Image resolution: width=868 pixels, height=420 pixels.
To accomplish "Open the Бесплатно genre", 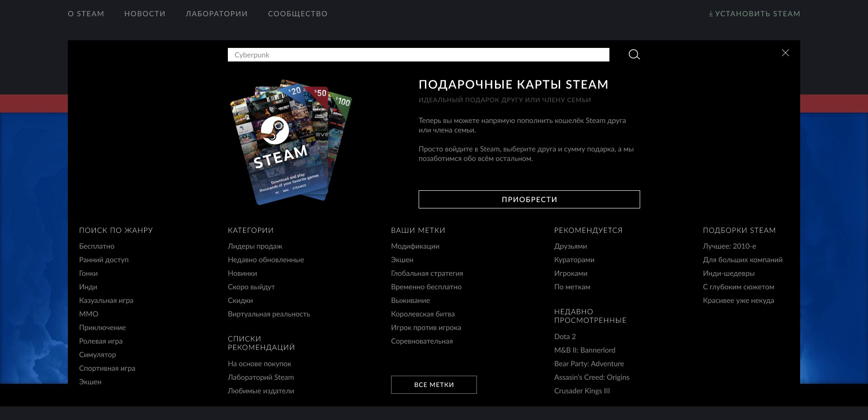I will pos(97,246).
